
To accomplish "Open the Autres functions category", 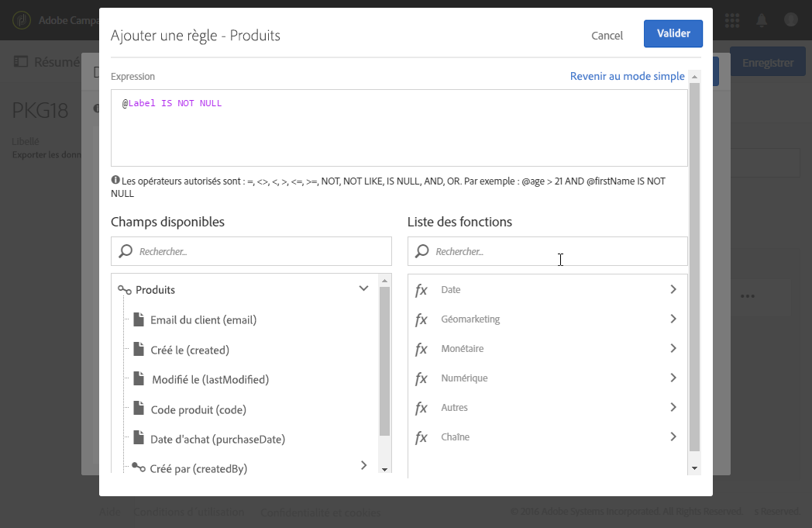I will [x=673, y=408].
